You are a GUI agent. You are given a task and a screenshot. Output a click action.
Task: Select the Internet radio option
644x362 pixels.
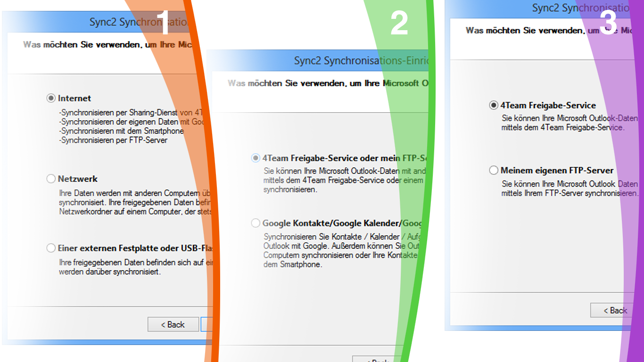[x=50, y=99]
